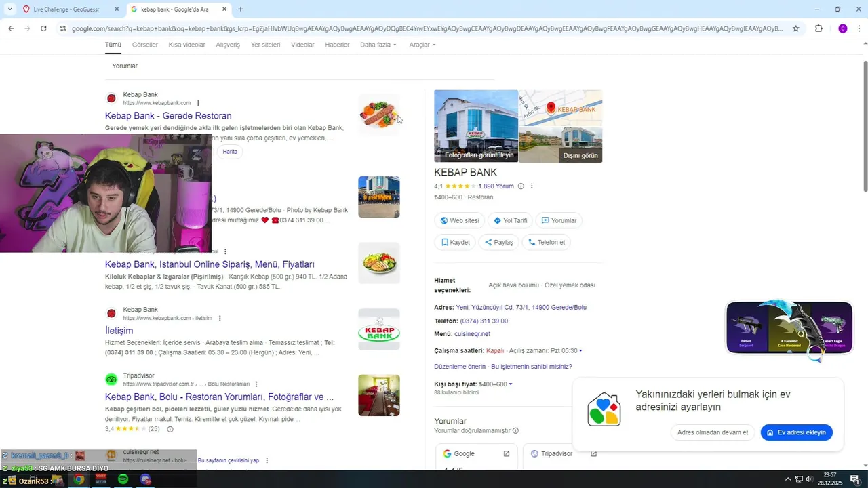This screenshot has width=868, height=488.
Task: Click the info icon next to the 3,4 rating
Action: pyautogui.click(x=170, y=429)
